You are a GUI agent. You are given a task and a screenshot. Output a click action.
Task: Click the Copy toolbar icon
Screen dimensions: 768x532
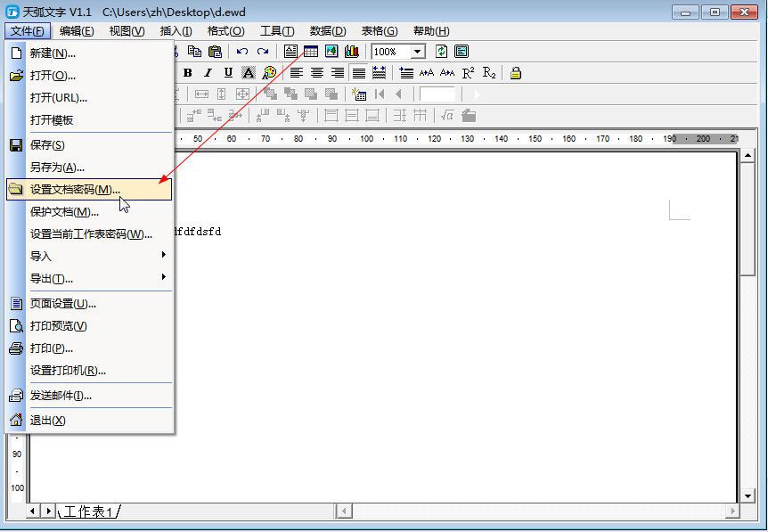point(194,52)
